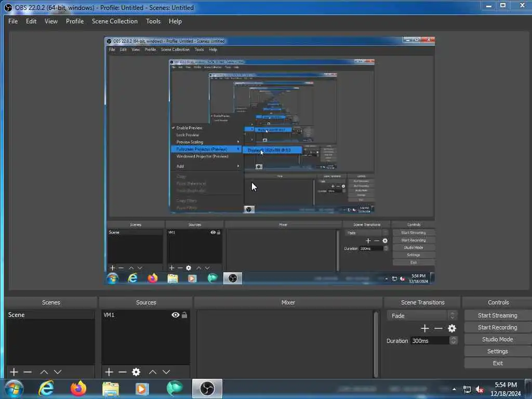Remove scene transition with minus icon
The width and height of the screenshot is (532, 399).
pos(438,328)
